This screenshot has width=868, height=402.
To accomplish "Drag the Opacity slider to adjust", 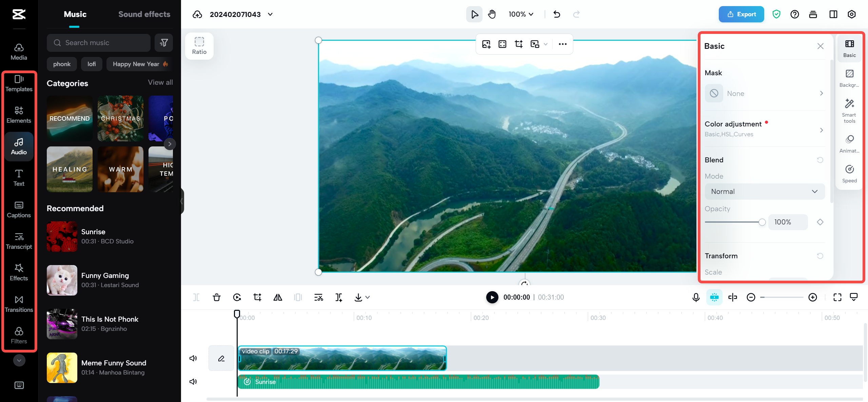I will (x=763, y=222).
